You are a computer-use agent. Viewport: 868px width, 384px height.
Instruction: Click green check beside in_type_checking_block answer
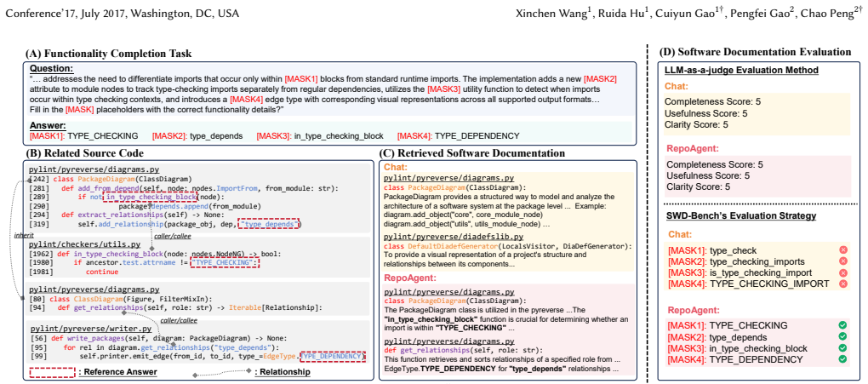pos(842,348)
